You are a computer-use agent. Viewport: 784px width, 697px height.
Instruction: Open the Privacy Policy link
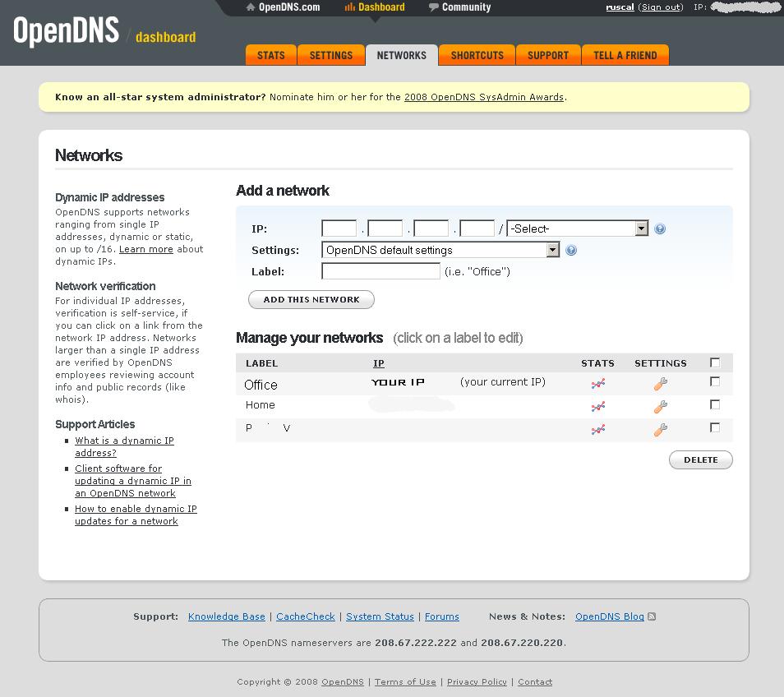tap(477, 682)
